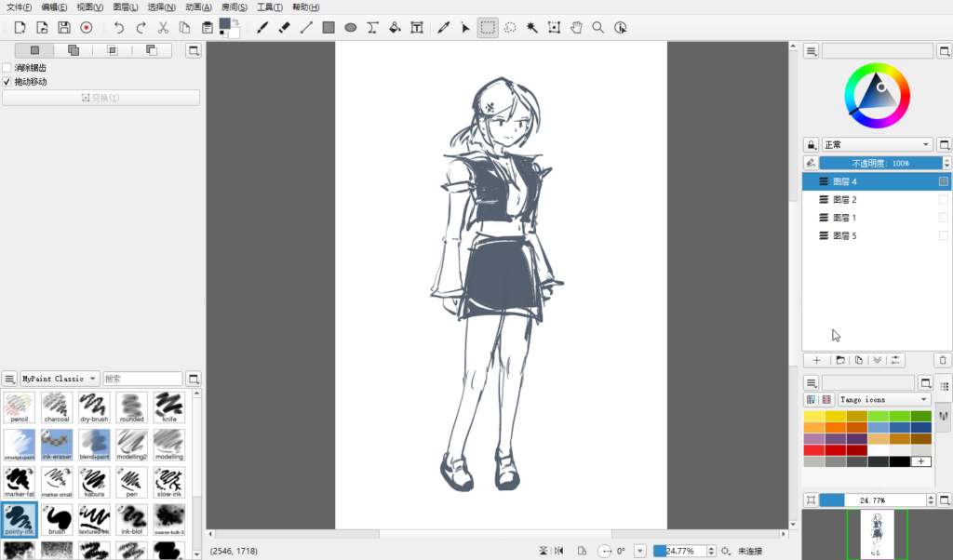Open the 正常 blend mode dropdown
The height and width of the screenshot is (560, 953).
[877, 145]
